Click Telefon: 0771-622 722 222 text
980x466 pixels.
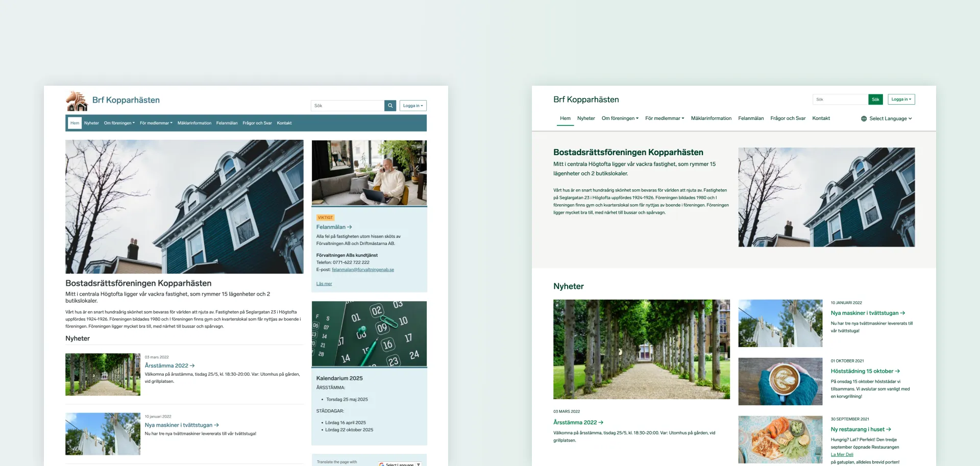click(343, 262)
